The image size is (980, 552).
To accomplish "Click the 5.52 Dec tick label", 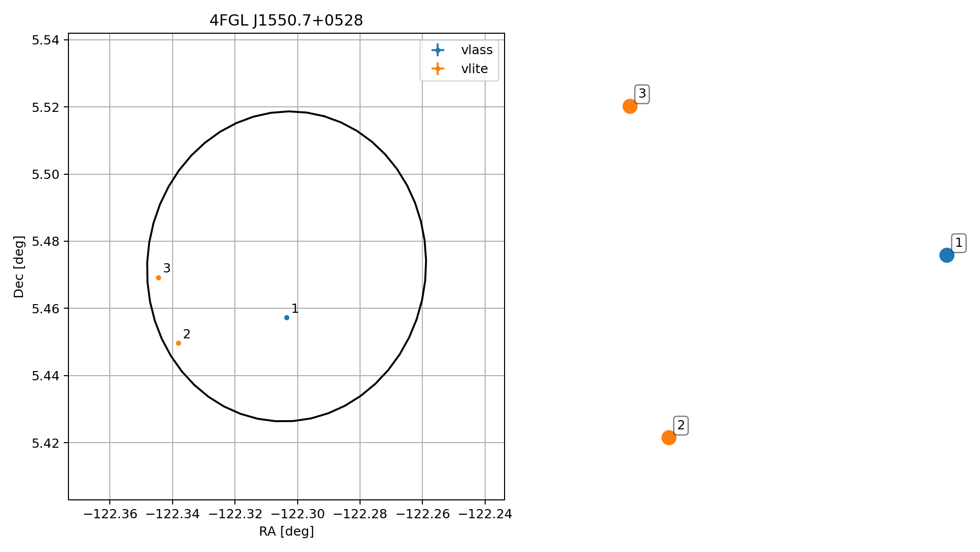I will pos(46,107).
